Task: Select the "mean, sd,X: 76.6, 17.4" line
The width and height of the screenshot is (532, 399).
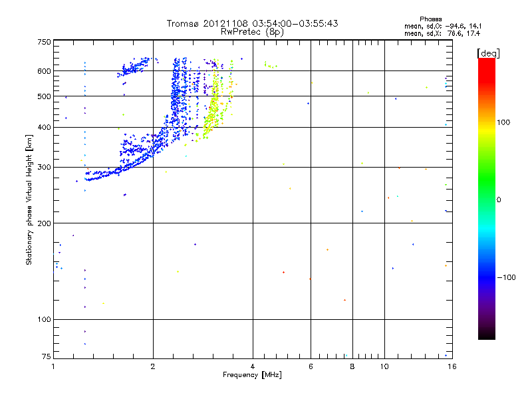Action: (x=442, y=33)
